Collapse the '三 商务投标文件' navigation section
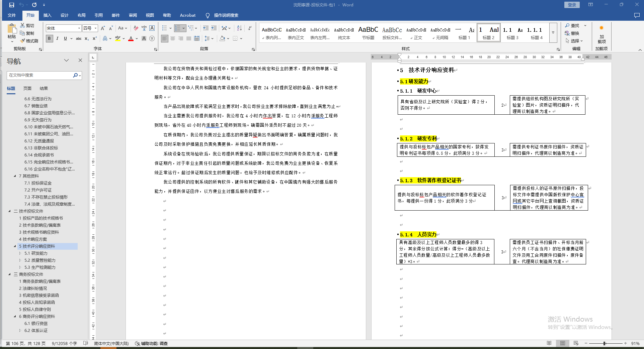 pos(9,274)
